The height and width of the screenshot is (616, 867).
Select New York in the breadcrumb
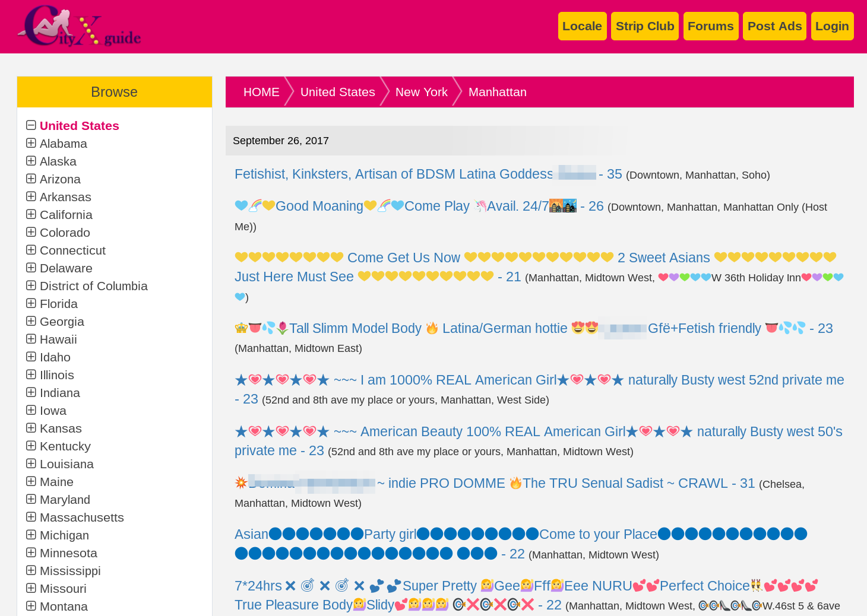pos(422,92)
